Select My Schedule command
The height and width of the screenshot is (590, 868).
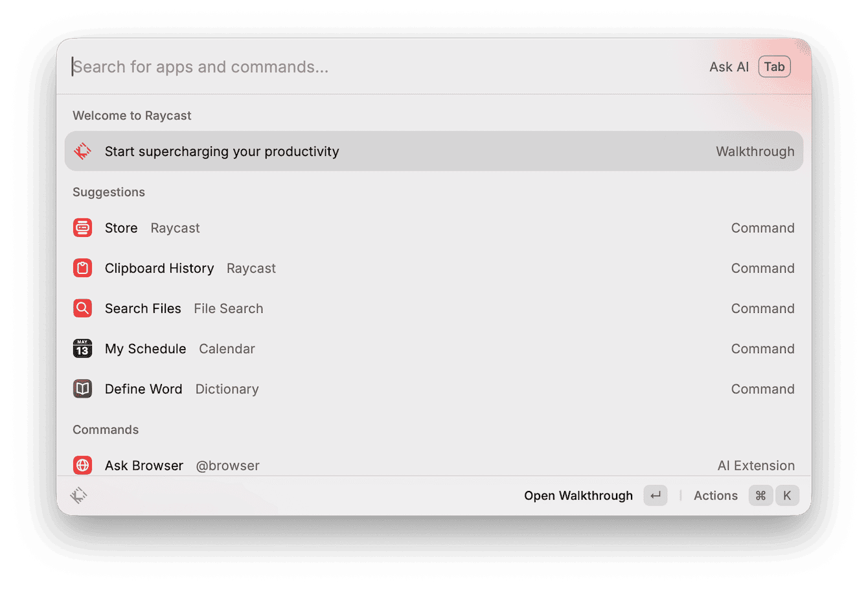[433, 348]
